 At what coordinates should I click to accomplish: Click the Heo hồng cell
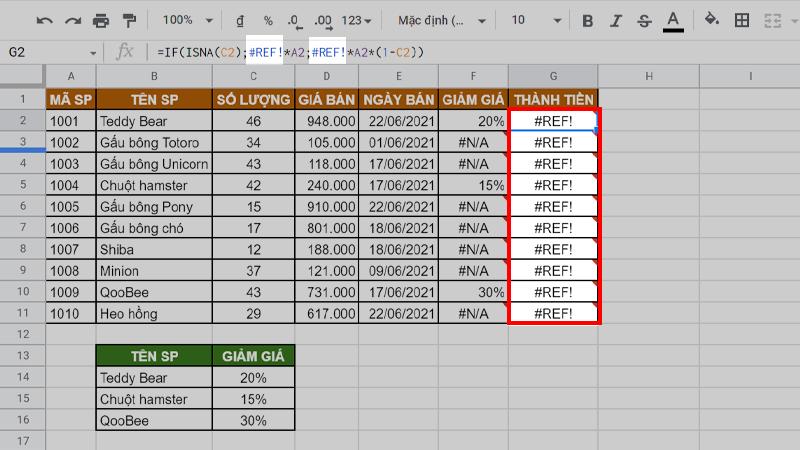pos(154,314)
